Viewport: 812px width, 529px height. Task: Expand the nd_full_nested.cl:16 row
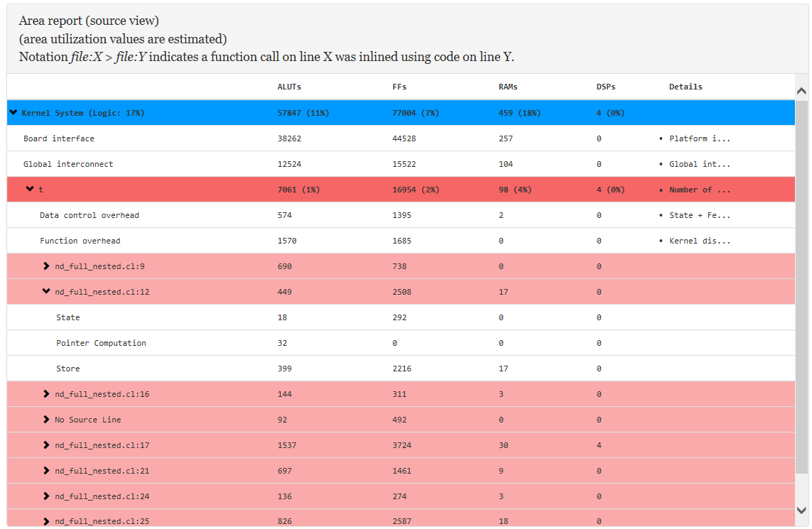(x=47, y=393)
